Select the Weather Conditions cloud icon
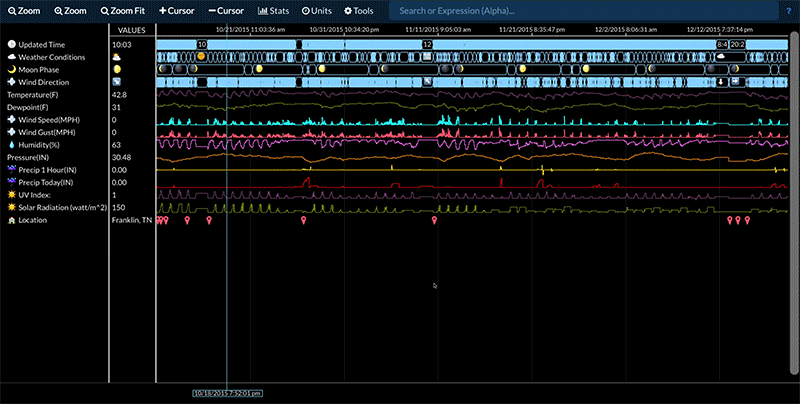The width and height of the screenshot is (800, 404). pyautogui.click(x=12, y=57)
